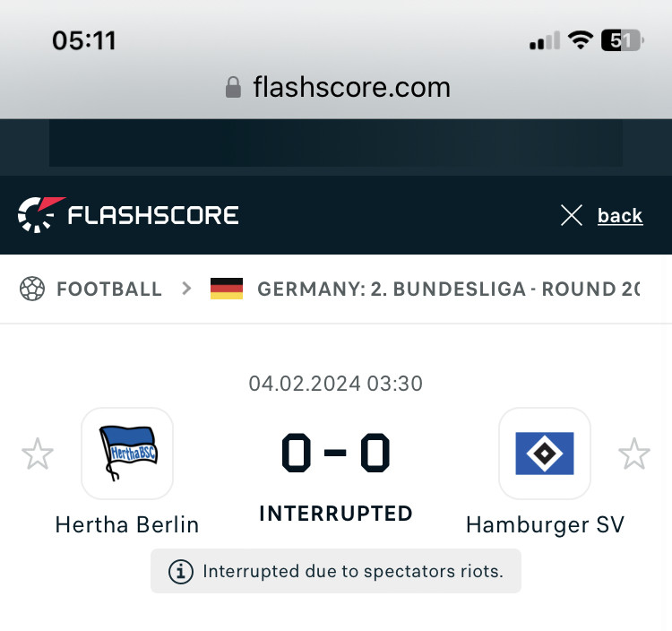The width and height of the screenshot is (672, 631).
Task: Click the breadcrumb chevron after FOOTBALL
Action: [186, 289]
